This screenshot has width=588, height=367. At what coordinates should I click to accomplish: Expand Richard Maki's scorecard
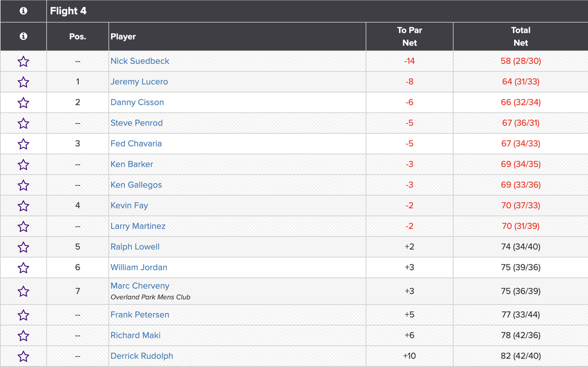[135, 335]
